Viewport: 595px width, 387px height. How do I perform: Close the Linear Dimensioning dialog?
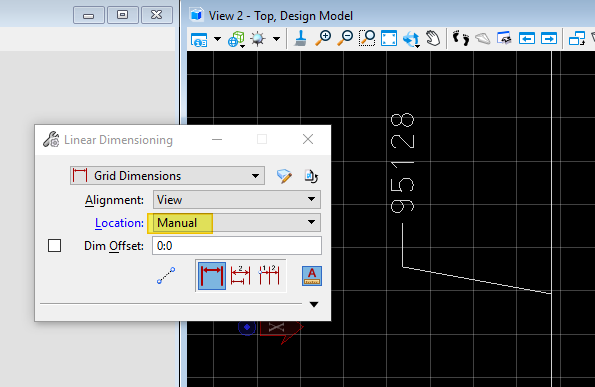click(x=308, y=139)
